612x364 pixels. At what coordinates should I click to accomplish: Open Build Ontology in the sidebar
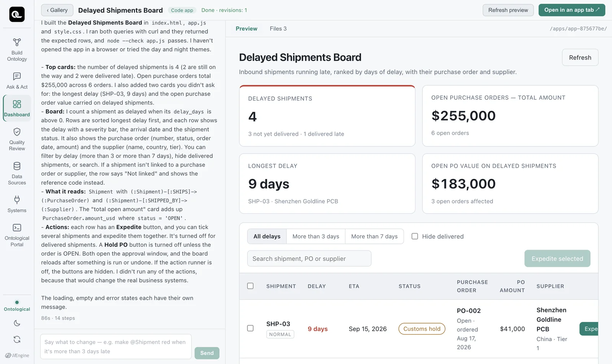[x=17, y=50]
